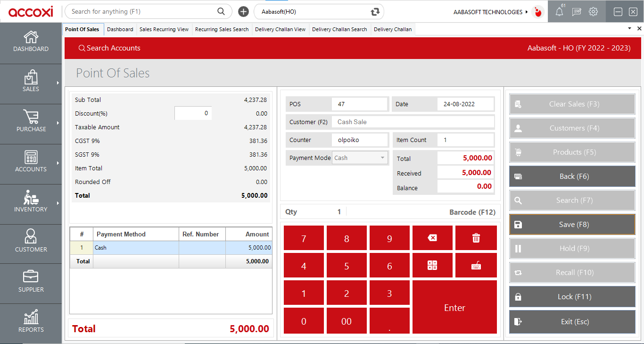Click the Recall (F10) button

(572, 273)
